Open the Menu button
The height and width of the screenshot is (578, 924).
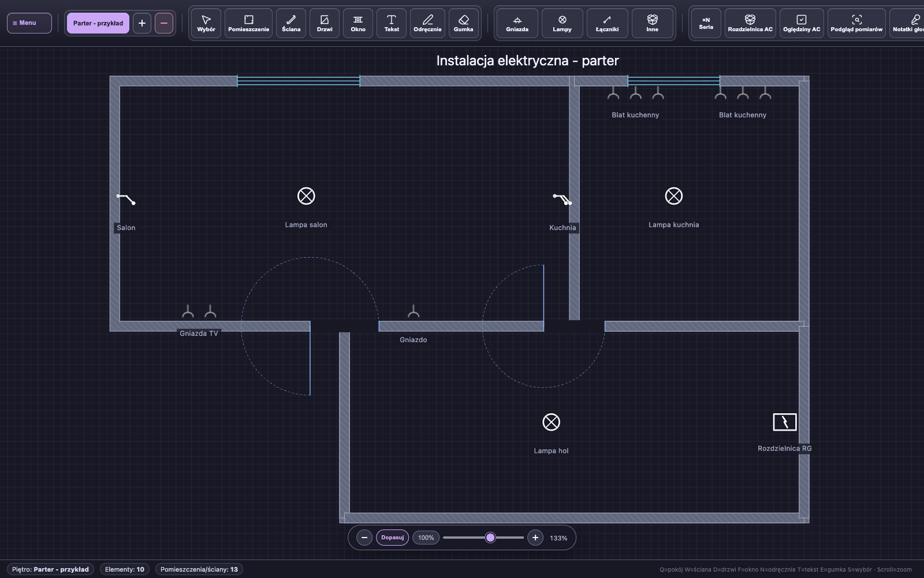pos(29,23)
